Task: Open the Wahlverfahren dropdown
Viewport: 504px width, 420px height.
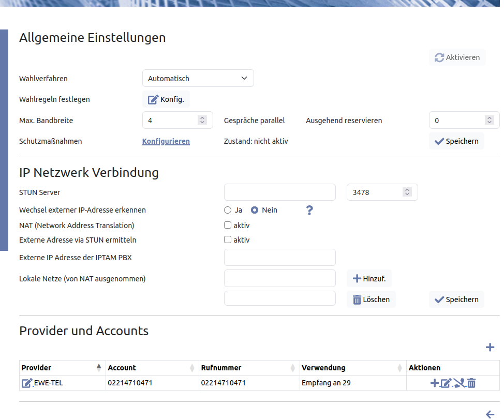Action: (x=198, y=79)
